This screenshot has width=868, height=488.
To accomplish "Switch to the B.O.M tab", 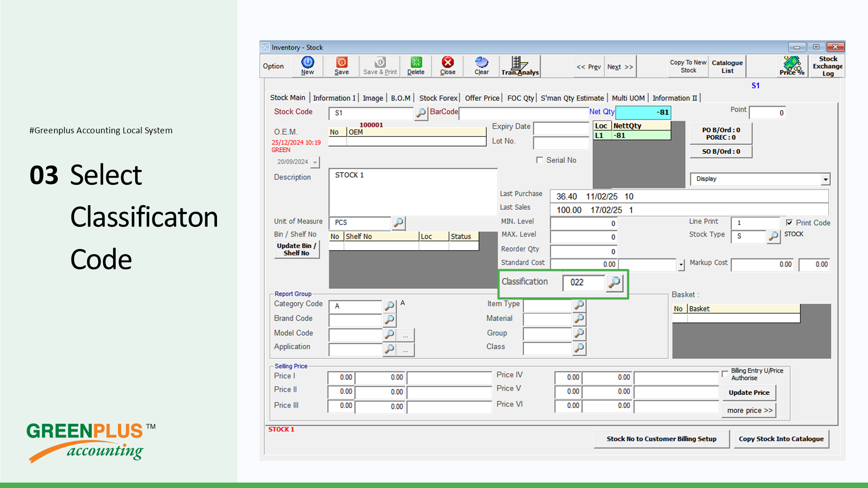I will tap(401, 98).
